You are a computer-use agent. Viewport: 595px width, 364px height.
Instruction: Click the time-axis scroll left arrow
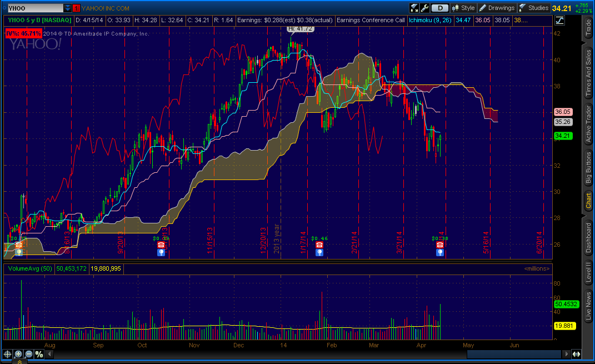point(49,354)
